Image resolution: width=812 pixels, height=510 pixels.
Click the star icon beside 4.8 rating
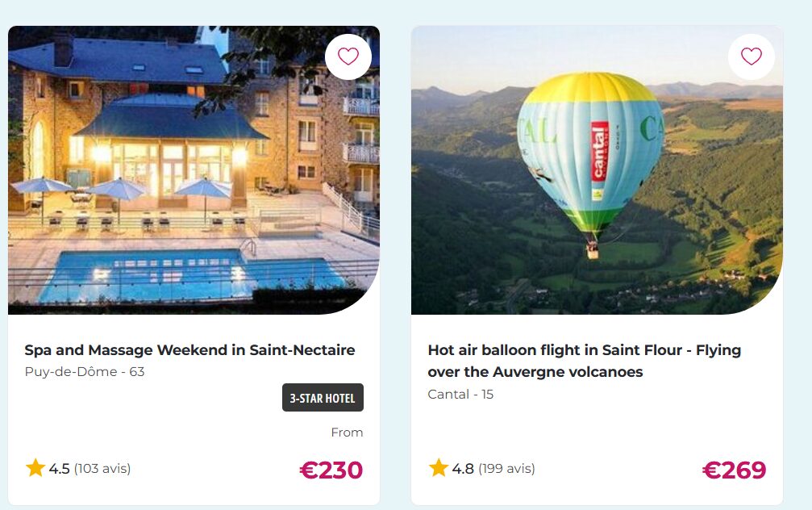coord(438,467)
